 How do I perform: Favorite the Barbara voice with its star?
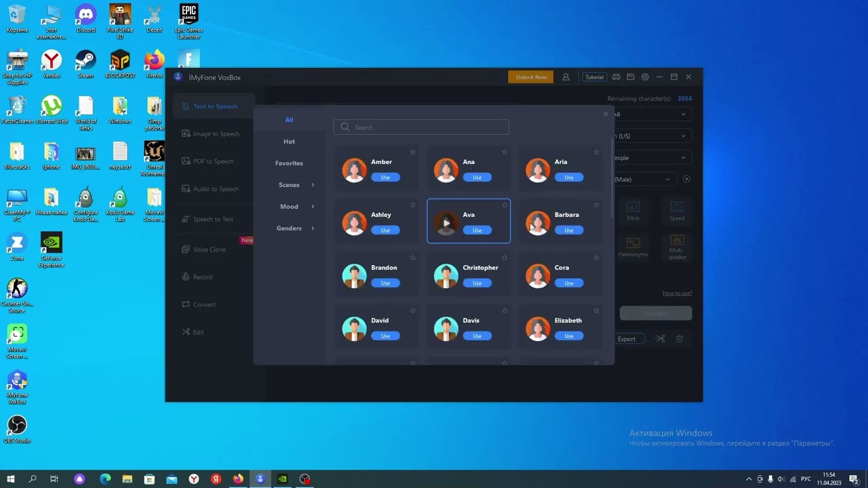[597, 205]
